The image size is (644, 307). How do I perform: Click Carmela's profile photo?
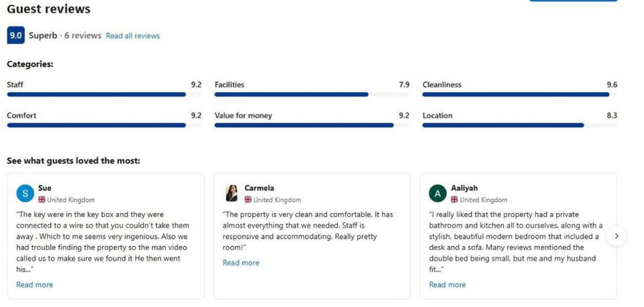pos(232,194)
